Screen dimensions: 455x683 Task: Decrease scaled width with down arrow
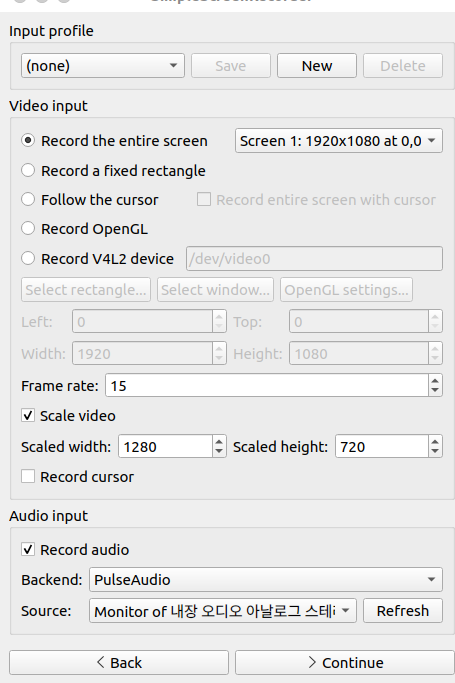click(219, 452)
